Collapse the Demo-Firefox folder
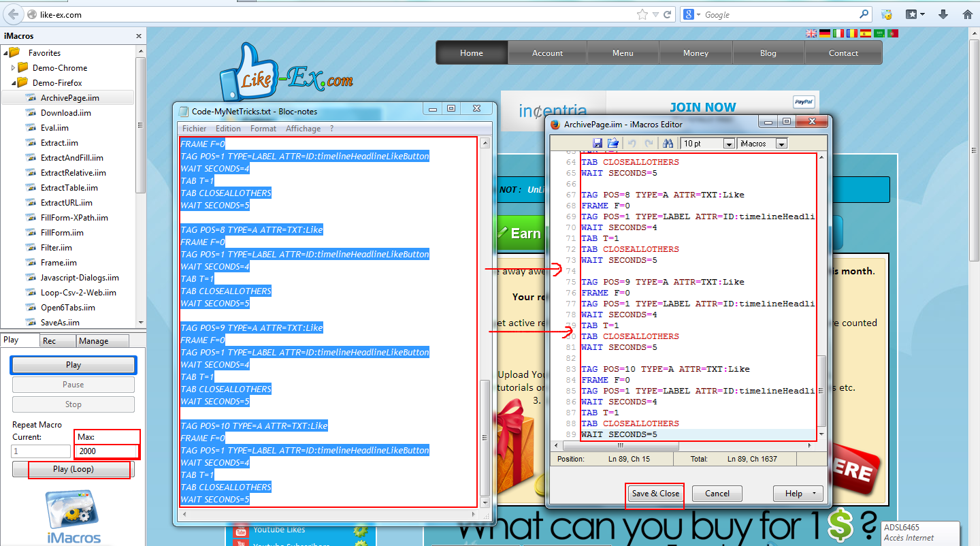This screenshot has height=546, width=980. coord(13,83)
